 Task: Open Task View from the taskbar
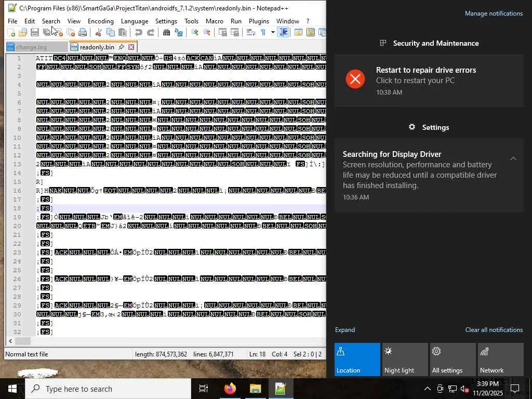point(204,389)
